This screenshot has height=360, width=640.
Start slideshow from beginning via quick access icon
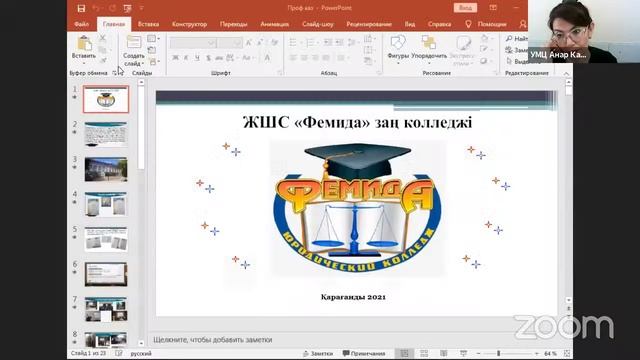[127, 8]
